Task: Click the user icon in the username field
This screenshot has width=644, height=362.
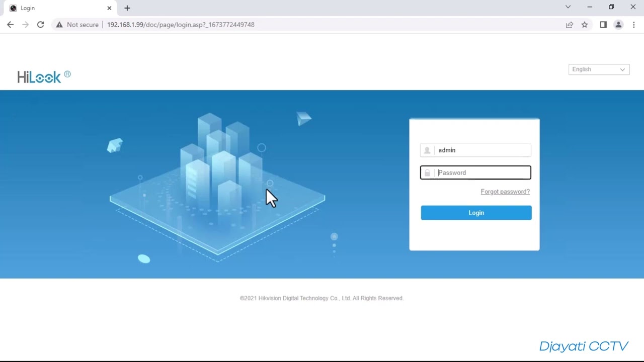Action: [x=427, y=150]
